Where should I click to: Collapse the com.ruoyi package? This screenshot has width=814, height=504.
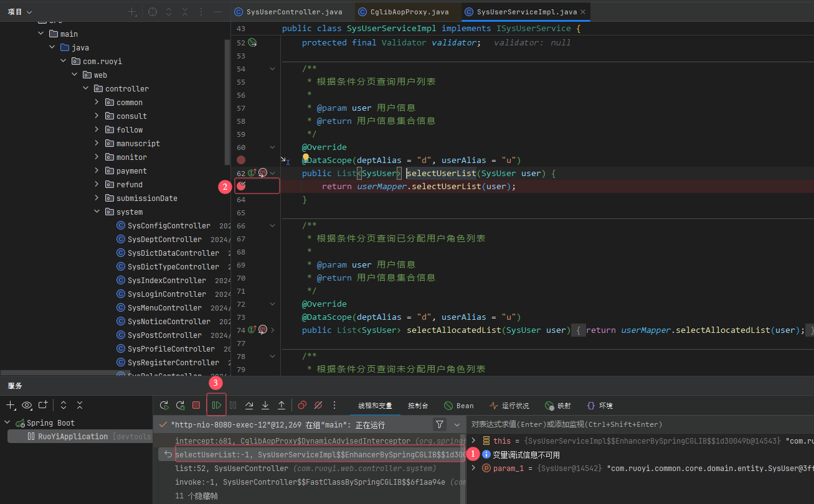click(64, 61)
